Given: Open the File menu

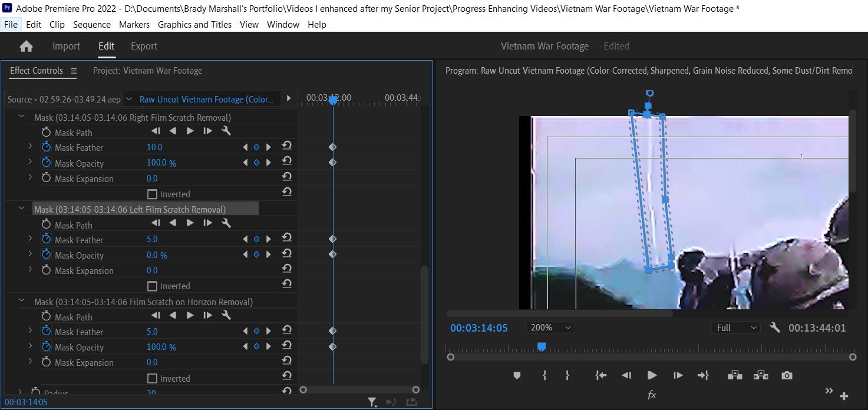Looking at the screenshot, I should [11, 25].
